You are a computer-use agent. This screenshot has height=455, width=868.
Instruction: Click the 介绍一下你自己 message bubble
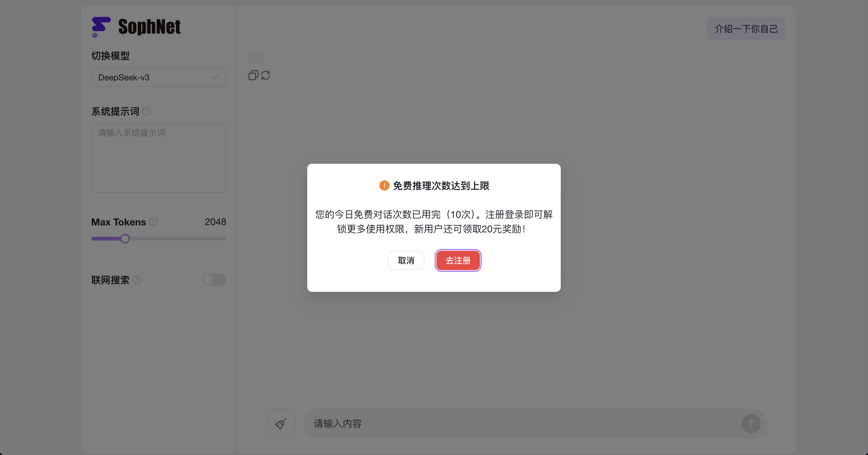click(x=746, y=29)
